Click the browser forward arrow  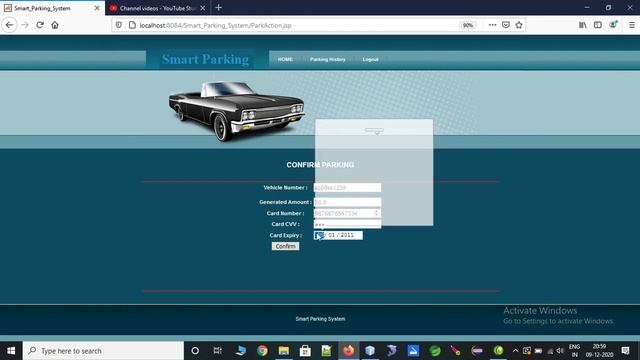tap(25, 25)
